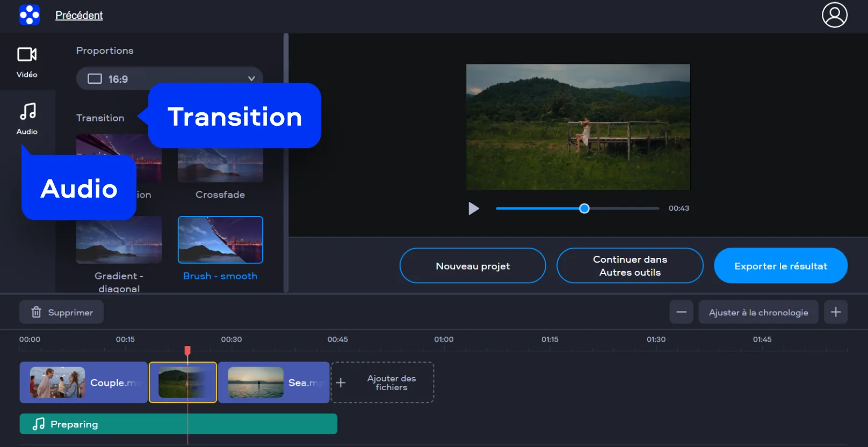Select the Crossfade transition thumbnail

220,168
